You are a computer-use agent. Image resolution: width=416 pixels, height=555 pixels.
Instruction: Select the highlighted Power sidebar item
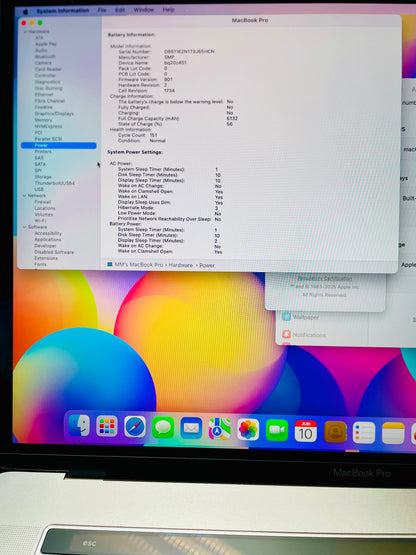(x=58, y=145)
